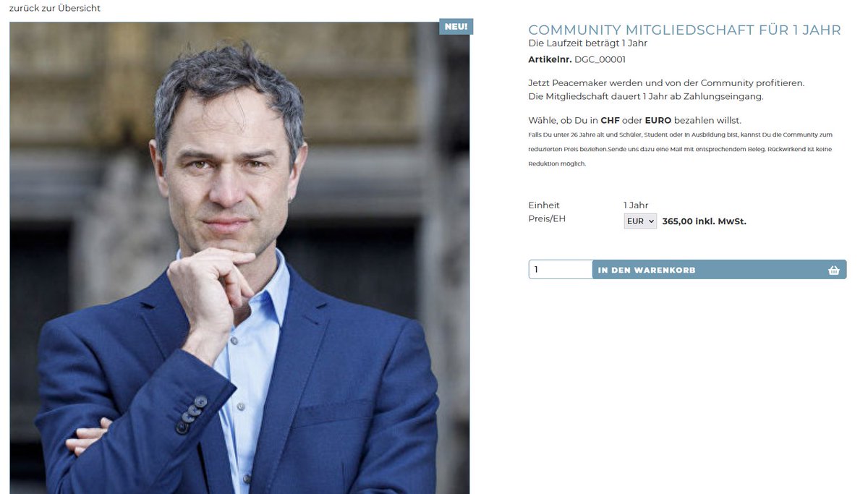This screenshot has width=868, height=494.
Task: Add the membership via the shopping basket icon
Action: tap(833, 270)
